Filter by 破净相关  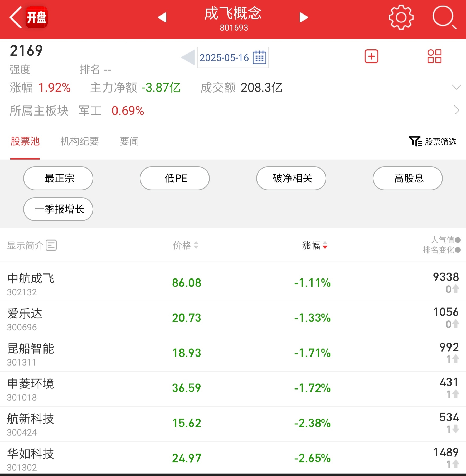291,178
